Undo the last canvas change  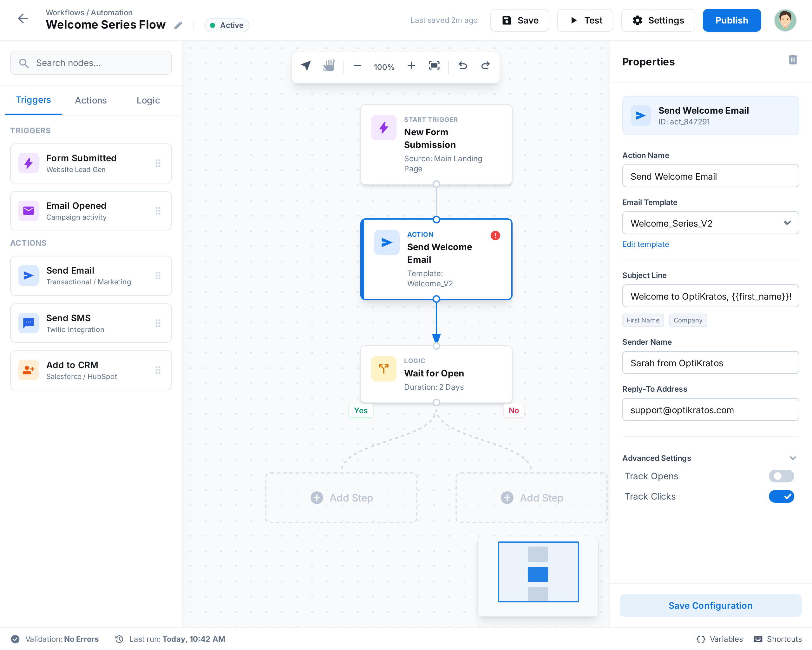(x=462, y=66)
